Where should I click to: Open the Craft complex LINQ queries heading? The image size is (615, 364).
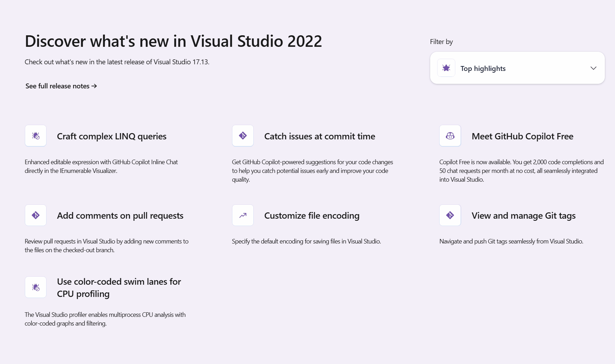(112, 136)
